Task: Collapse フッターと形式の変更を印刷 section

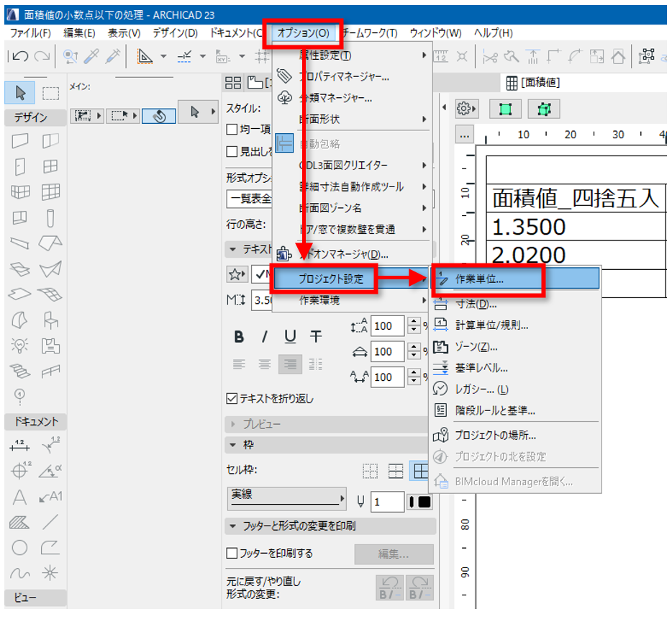Action: pos(233,526)
